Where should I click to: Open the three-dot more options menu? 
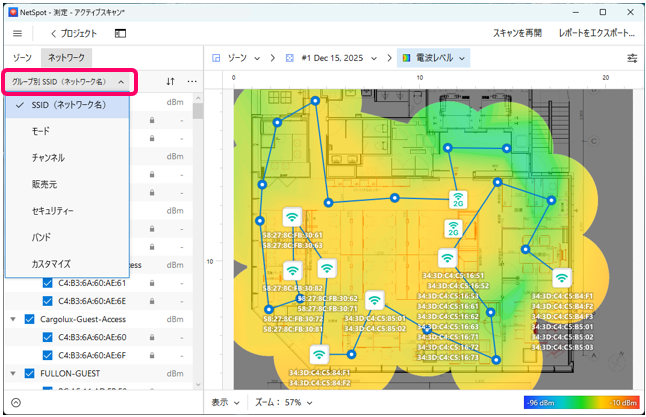192,81
